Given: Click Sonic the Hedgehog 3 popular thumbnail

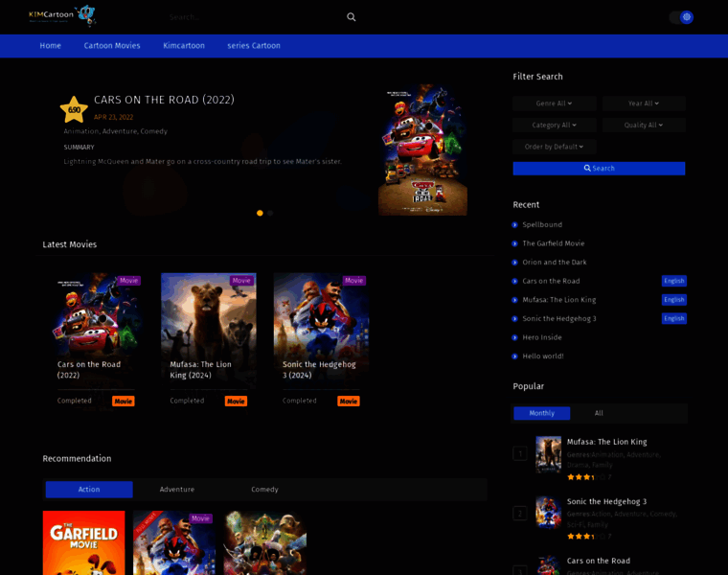Looking at the screenshot, I should [x=548, y=513].
